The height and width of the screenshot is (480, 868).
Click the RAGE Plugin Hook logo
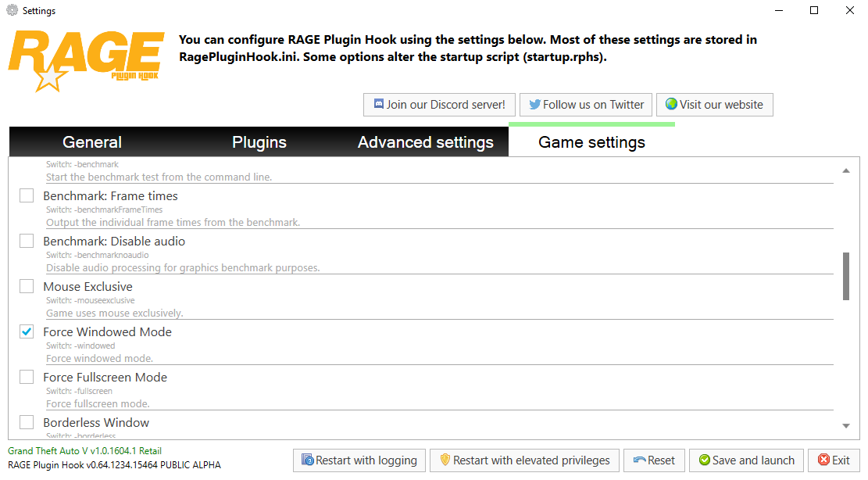(x=86, y=59)
